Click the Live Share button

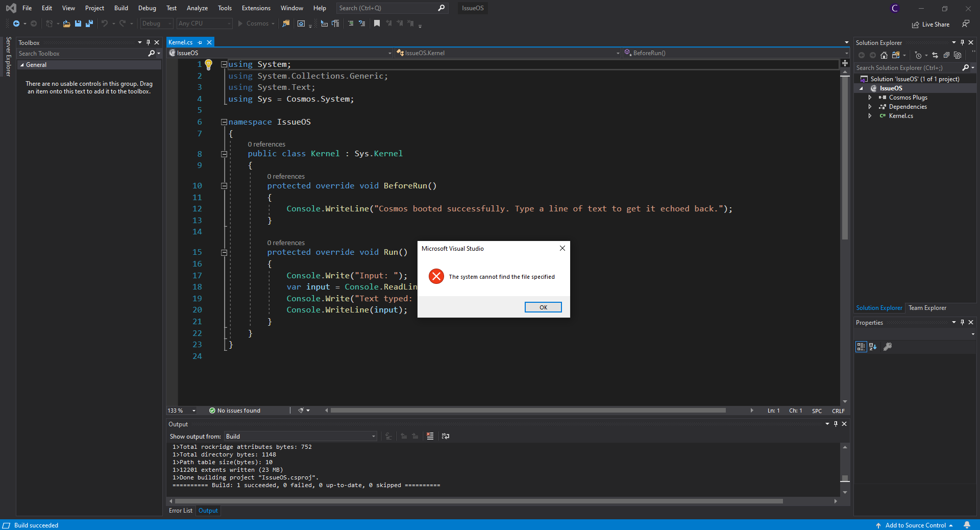point(931,25)
